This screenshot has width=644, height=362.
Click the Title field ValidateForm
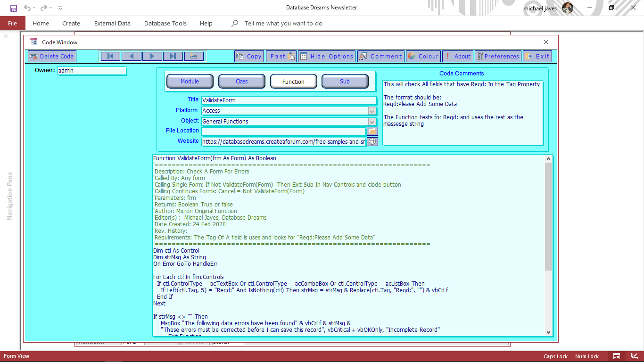point(289,100)
